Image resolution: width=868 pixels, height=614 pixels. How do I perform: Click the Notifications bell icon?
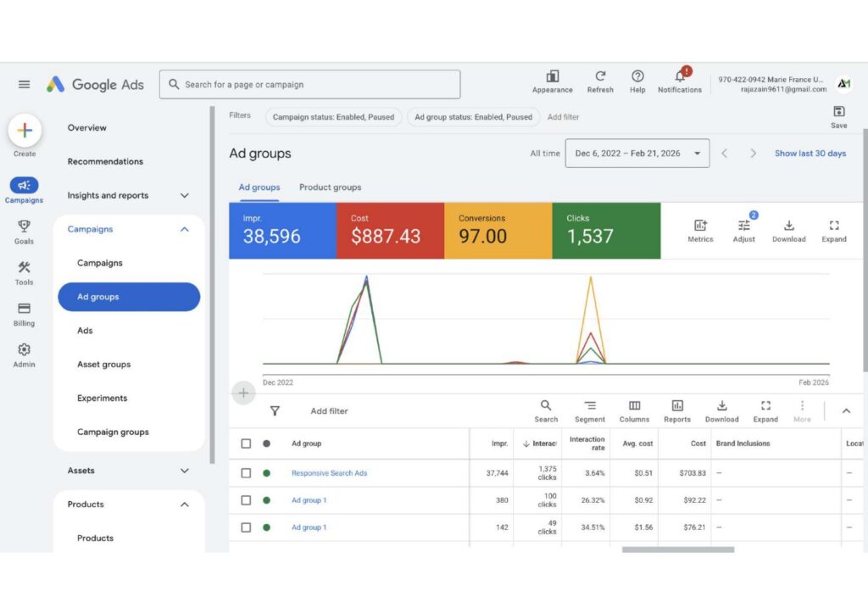click(680, 76)
